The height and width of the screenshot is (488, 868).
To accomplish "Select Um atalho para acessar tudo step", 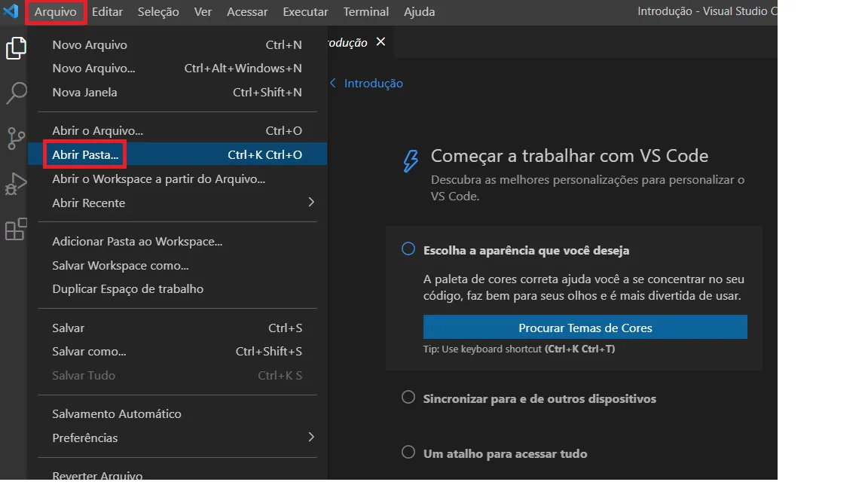I will 505,453.
